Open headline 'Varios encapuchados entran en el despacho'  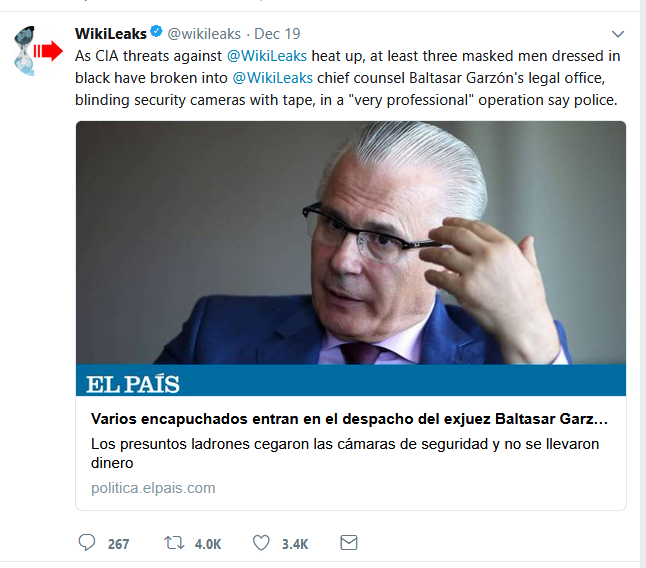click(x=349, y=419)
